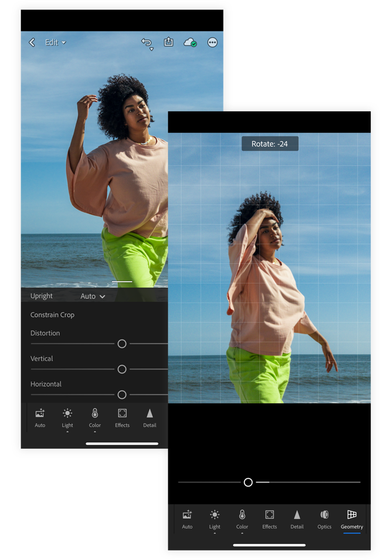Tap the undo arrow icon
This screenshot has width=392, height=560.
point(146,44)
